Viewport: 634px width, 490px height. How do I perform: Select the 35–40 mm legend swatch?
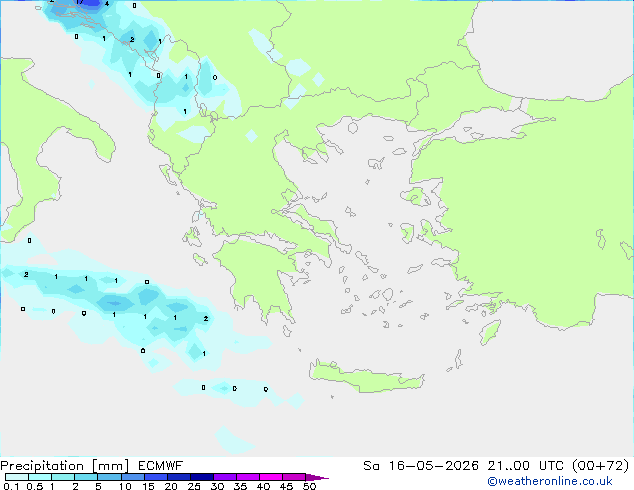[x=248, y=477]
